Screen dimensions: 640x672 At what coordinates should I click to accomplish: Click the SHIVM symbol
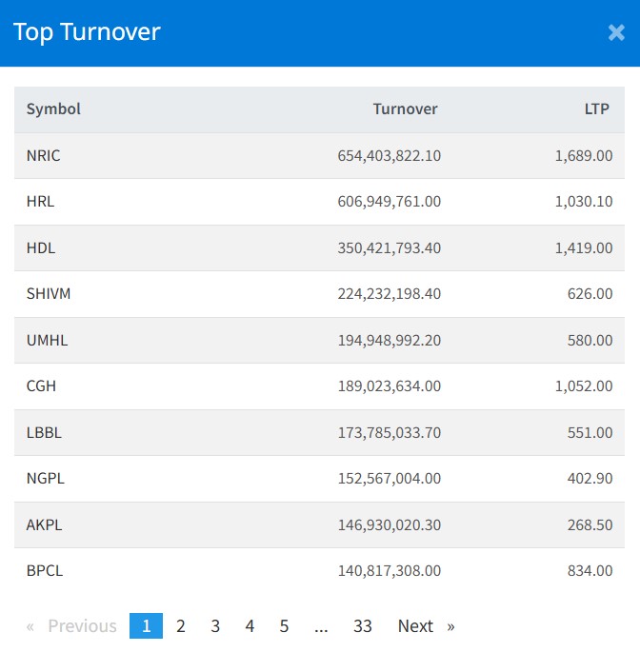(x=49, y=294)
